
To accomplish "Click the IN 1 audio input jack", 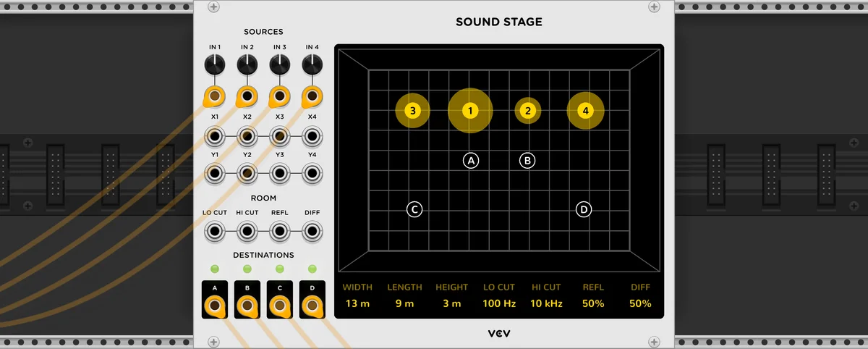I will 215,96.
